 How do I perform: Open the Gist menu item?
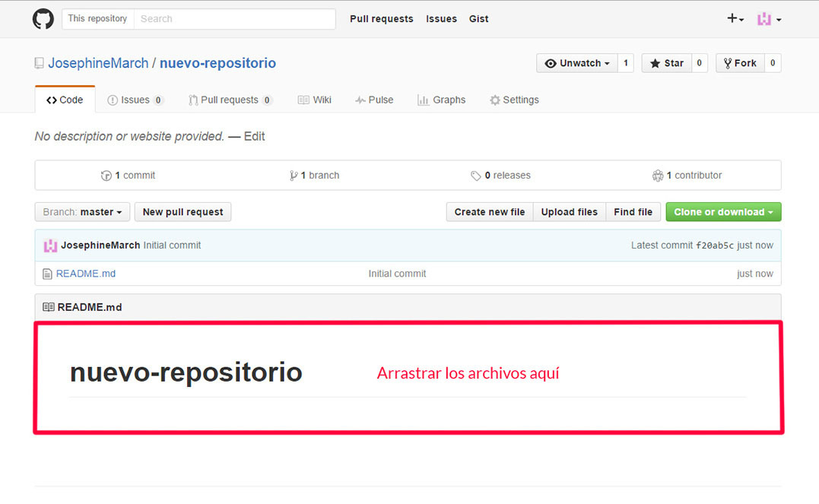pyautogui.click(x=478, y=18)
